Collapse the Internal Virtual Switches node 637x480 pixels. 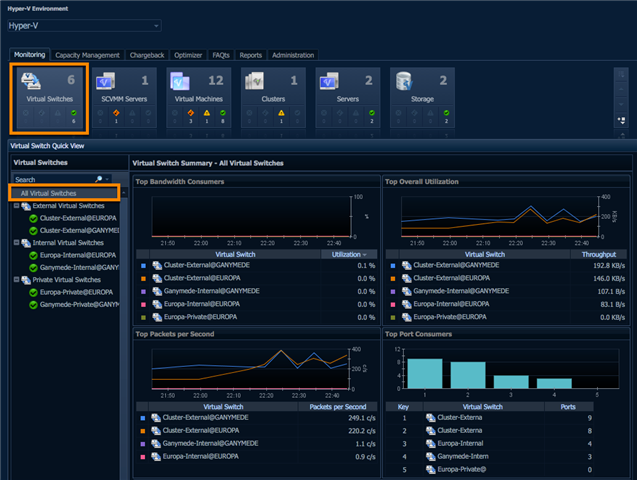click(16, 242)
